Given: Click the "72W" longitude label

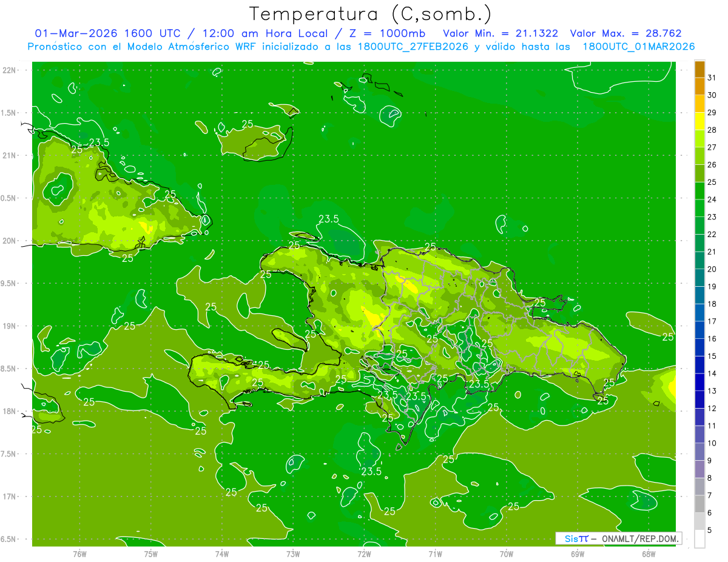Looking at the screenshot, I should (x=364, y=554).
